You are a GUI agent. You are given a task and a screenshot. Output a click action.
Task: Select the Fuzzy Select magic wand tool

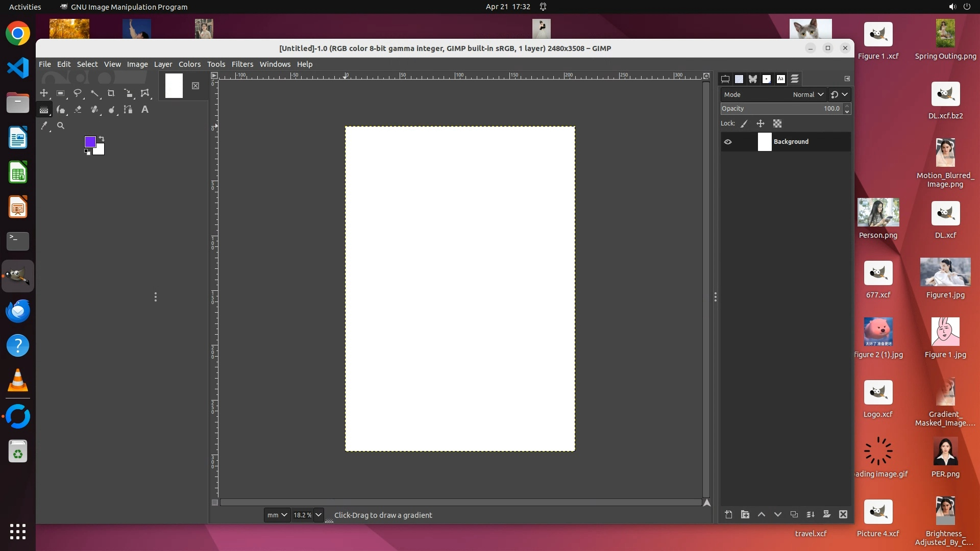point(94,93)
